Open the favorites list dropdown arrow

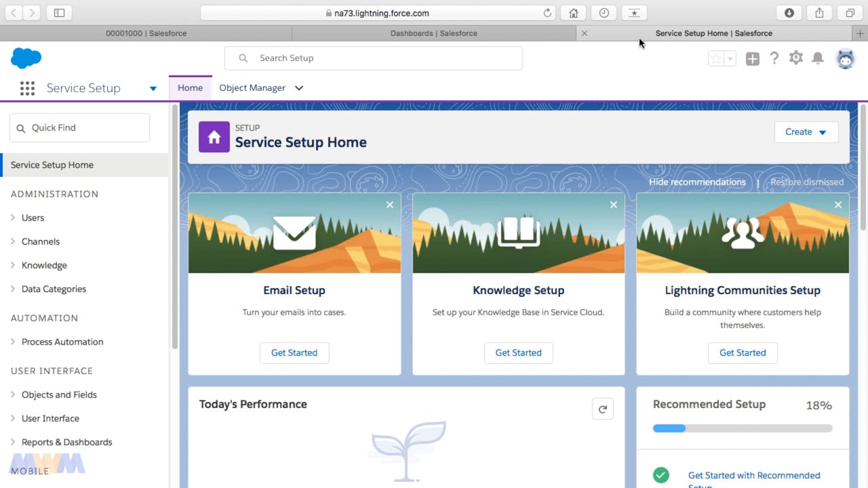(x=730, y=59)
